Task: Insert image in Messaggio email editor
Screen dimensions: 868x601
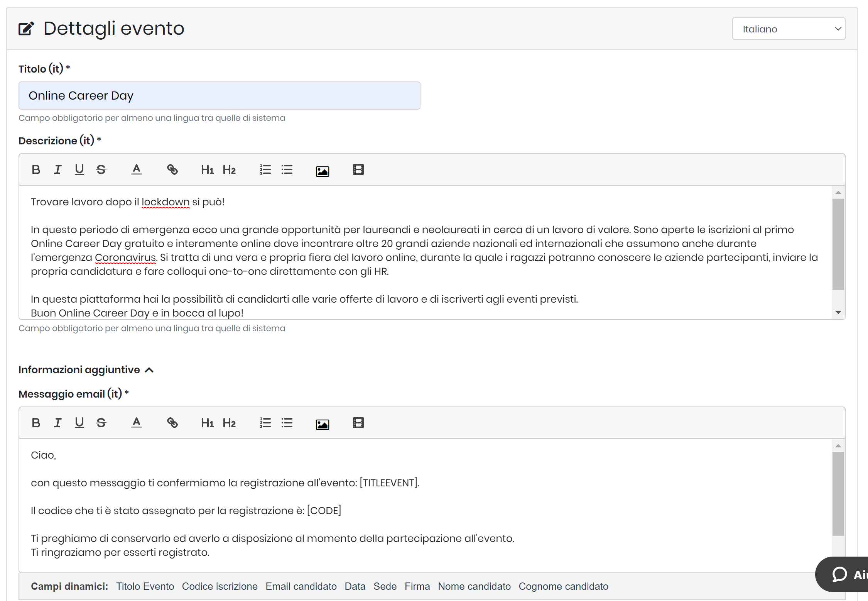Action: 323,424
